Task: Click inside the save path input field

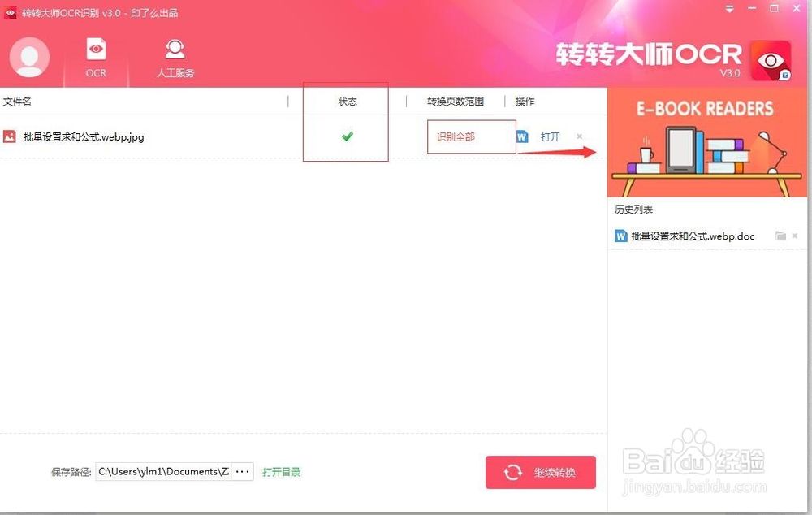Action: pyautogui.click(x=162, y=471)
